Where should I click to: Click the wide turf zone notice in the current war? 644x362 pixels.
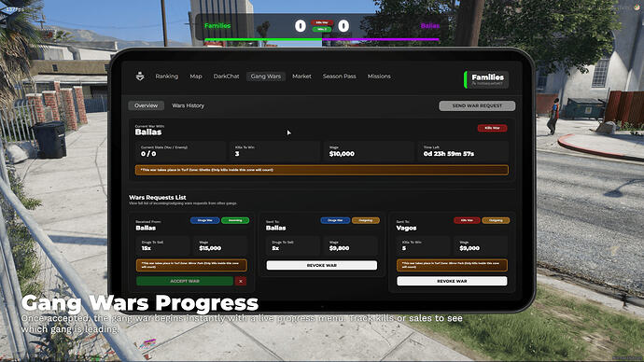pos(322,170)
